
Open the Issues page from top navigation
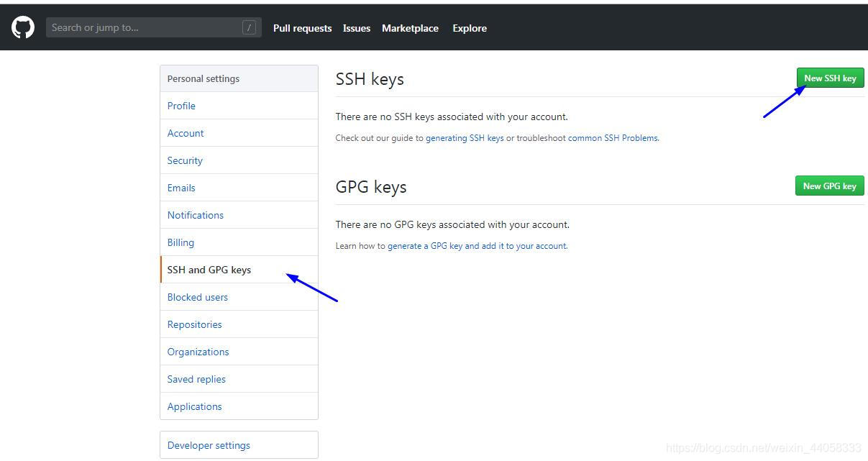[x=357, y=28]
